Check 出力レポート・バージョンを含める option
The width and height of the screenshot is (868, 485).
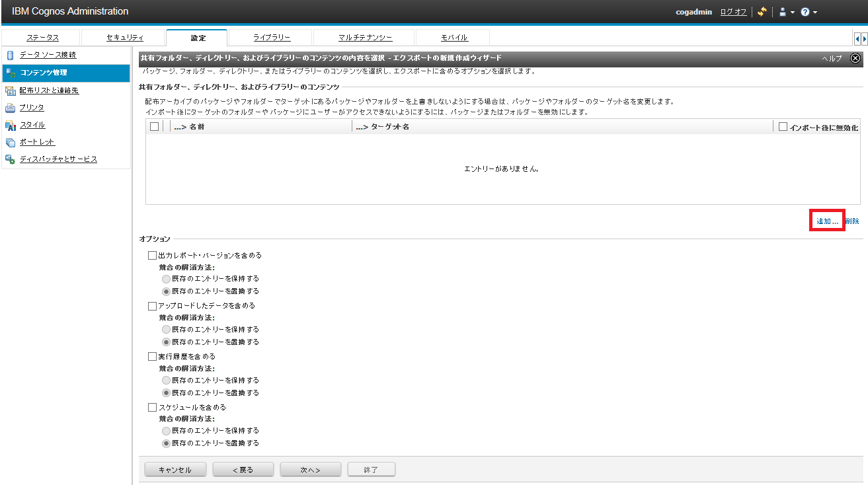coord(152,255)
